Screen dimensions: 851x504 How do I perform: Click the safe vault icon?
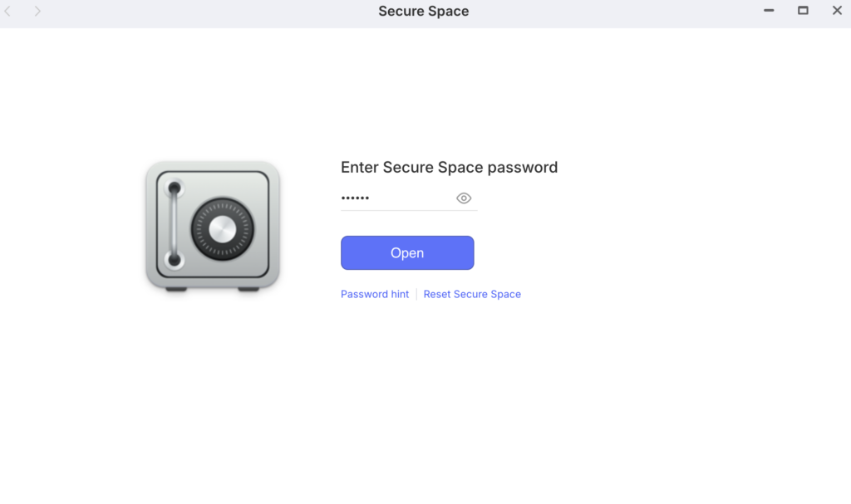pyautogui.click(x=213, y=226)
